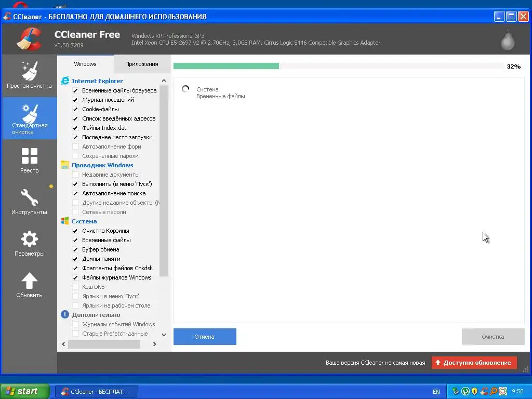
Task: Uncheck Журнал посещений
Action: pos(75,100)
